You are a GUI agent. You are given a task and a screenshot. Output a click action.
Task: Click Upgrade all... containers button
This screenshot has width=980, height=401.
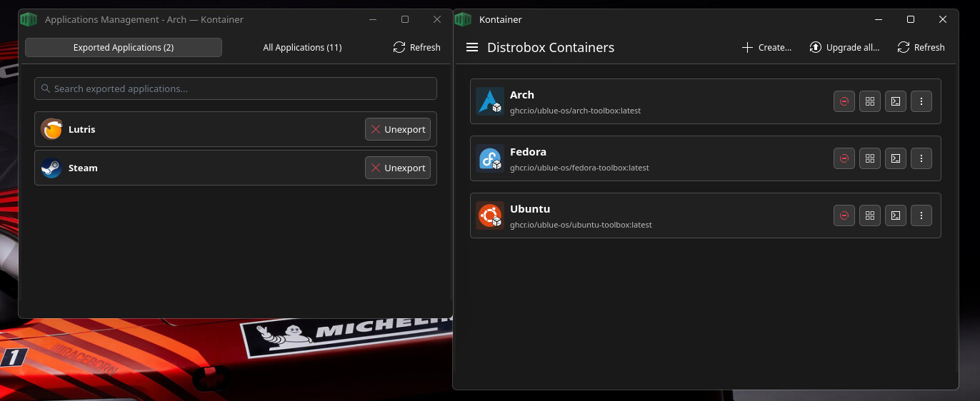[844, 48]
